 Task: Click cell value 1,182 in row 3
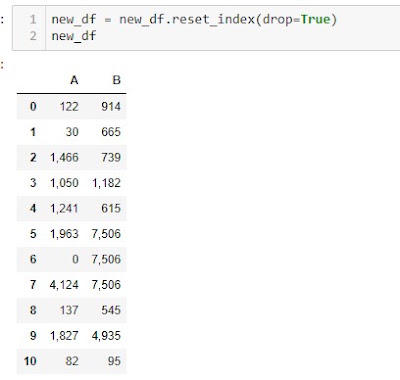pyautogui.click(x=106, y=183)
